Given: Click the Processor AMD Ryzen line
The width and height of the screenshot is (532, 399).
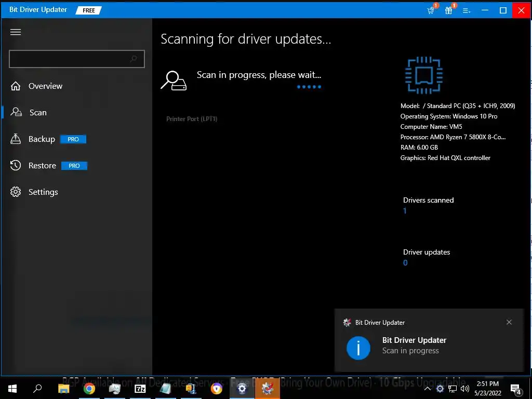Looking at the screenshot, I should pyautogui.click(x=453, y=137).
